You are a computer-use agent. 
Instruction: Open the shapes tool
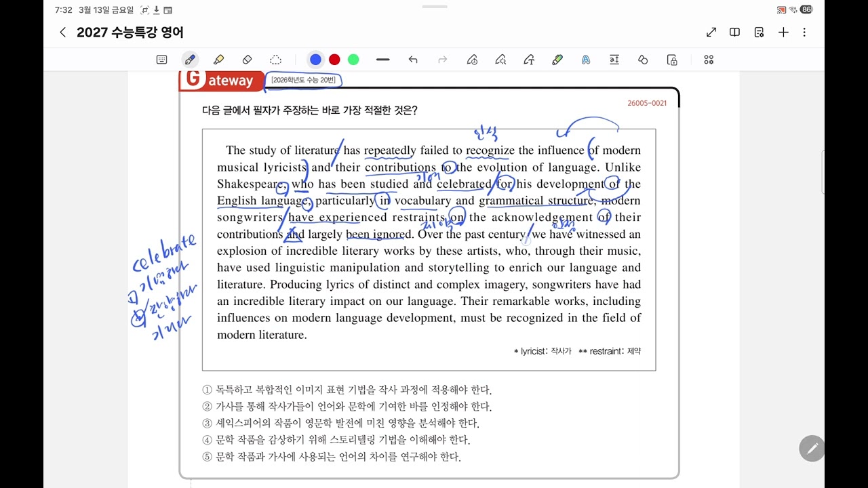(643, 60)
